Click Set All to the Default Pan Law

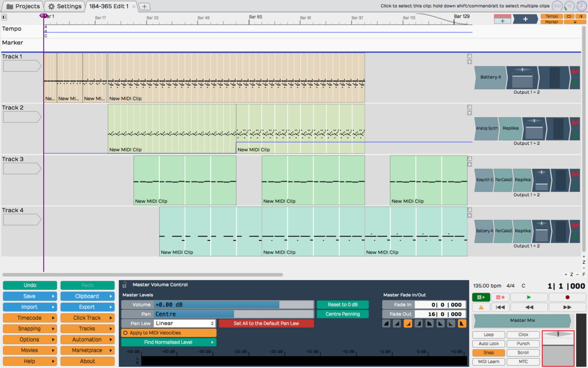click(x=266, y=323)
